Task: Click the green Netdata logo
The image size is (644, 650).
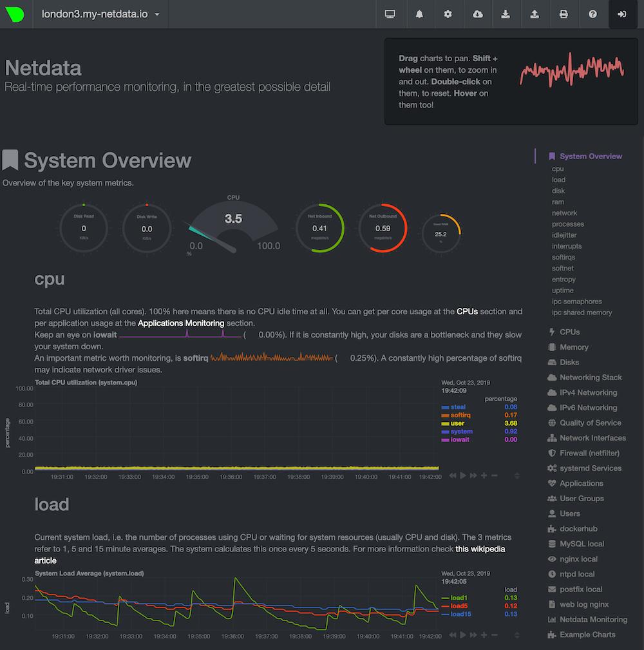Action: point(15,14)
